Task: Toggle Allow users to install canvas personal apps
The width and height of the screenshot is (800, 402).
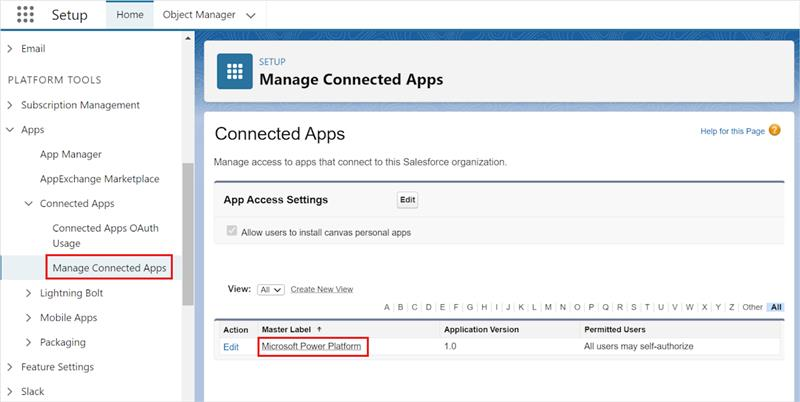Action: pyautogui.click(x=232, y=231)
